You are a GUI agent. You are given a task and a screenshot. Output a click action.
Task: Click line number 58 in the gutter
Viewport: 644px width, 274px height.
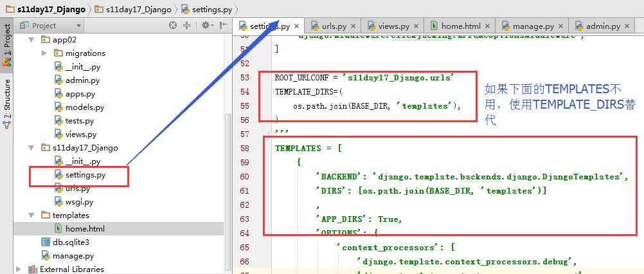point(245,149)
